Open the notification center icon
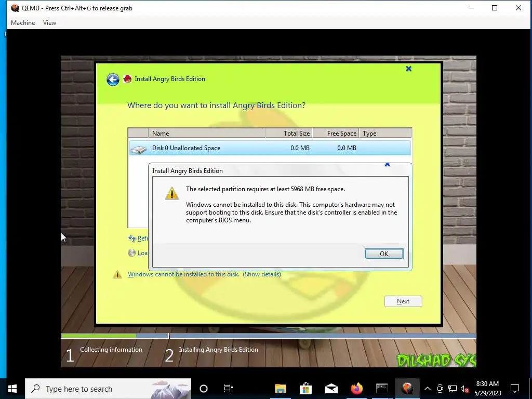532x399 pixels. (x=515, y=389)
